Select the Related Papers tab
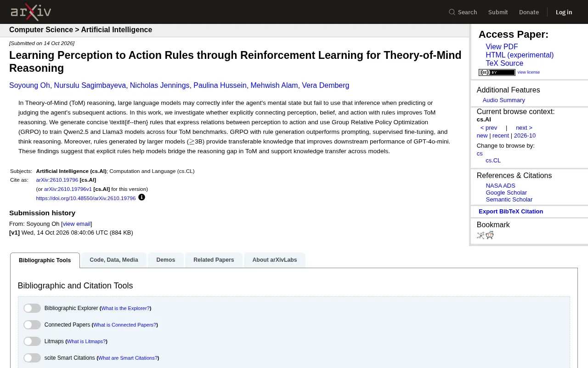The image size is (588, 368). pyautogui.click(x=214, y=260)
